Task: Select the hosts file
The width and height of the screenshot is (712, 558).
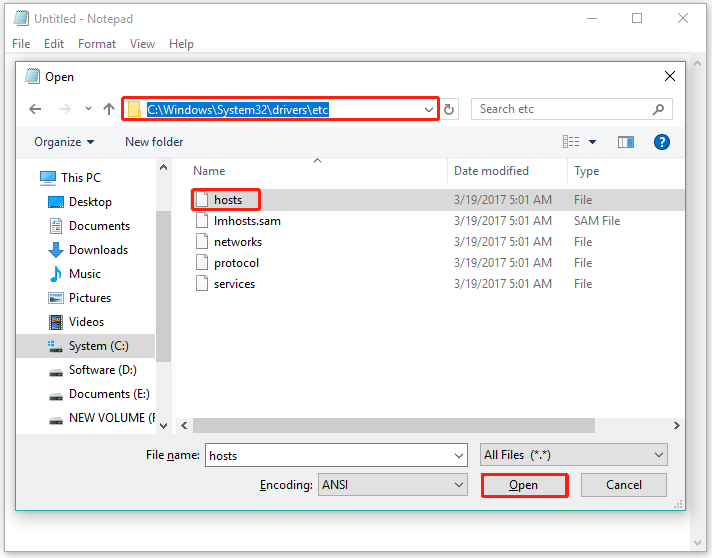Action: pyautogui.click(x=228, y=200)
